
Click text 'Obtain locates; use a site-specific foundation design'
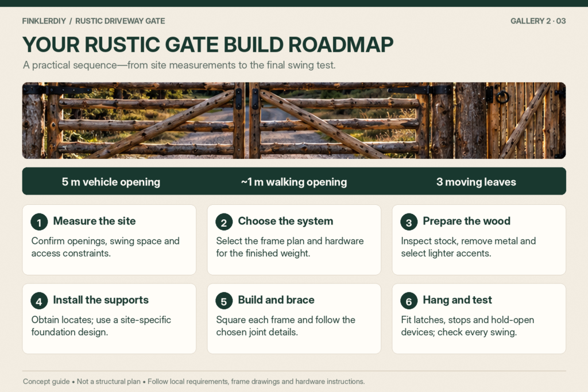pos(101,326)
